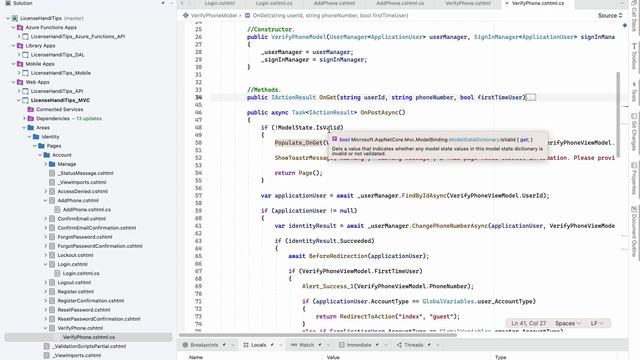Select ResetPassword.cshtml in the tree
640x360 pixels.
[x=84, y=310]
